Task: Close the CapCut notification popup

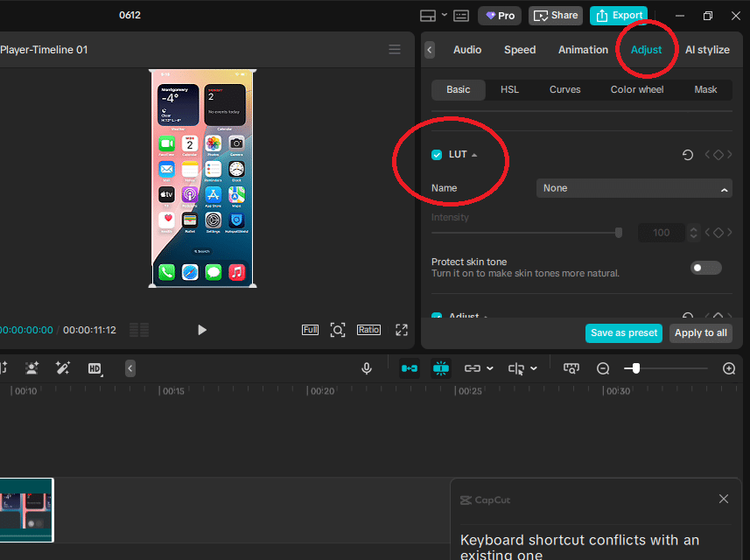Action: click(723, 500)
